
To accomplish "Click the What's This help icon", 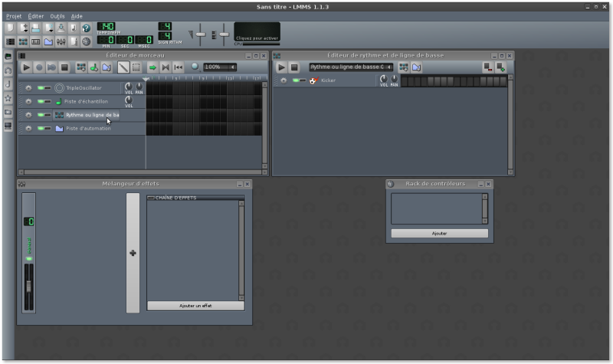I will tap(86, 28).
